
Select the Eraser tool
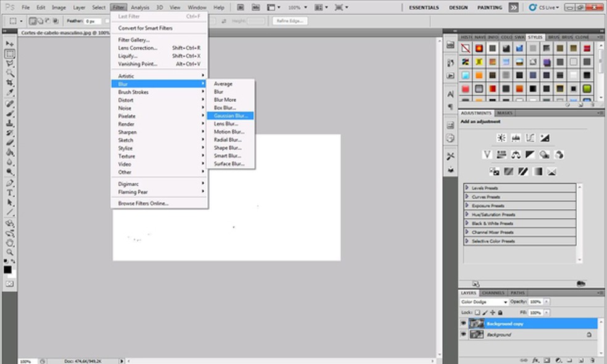click(10, 143)
